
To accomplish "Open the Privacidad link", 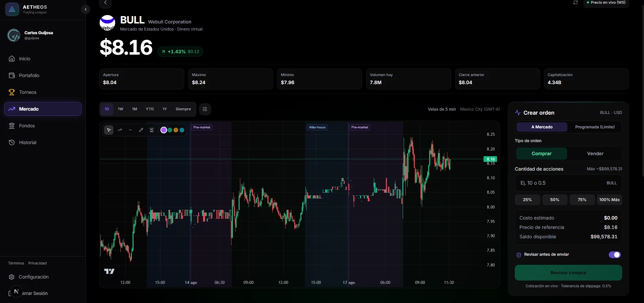I will click(38, 263).
